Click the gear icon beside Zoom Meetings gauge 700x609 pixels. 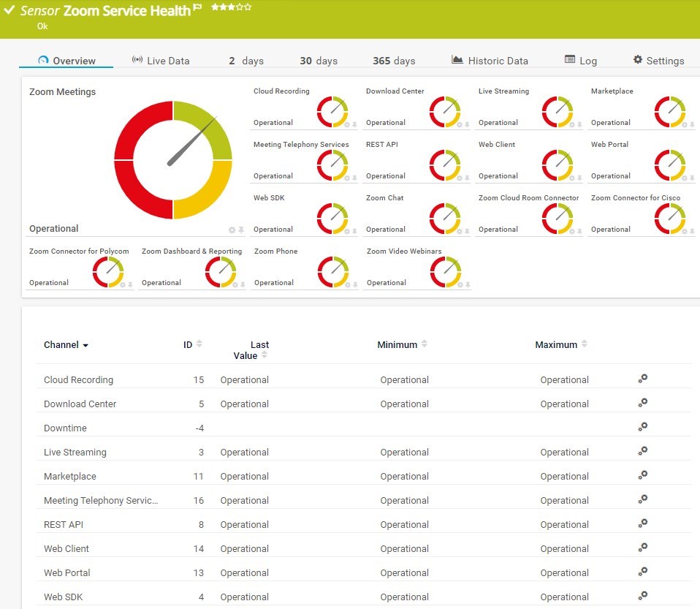(x=232, y=230)
